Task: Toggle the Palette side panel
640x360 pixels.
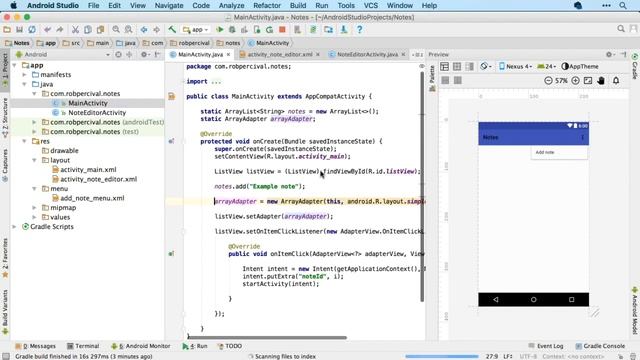Action: coord(432,78)
